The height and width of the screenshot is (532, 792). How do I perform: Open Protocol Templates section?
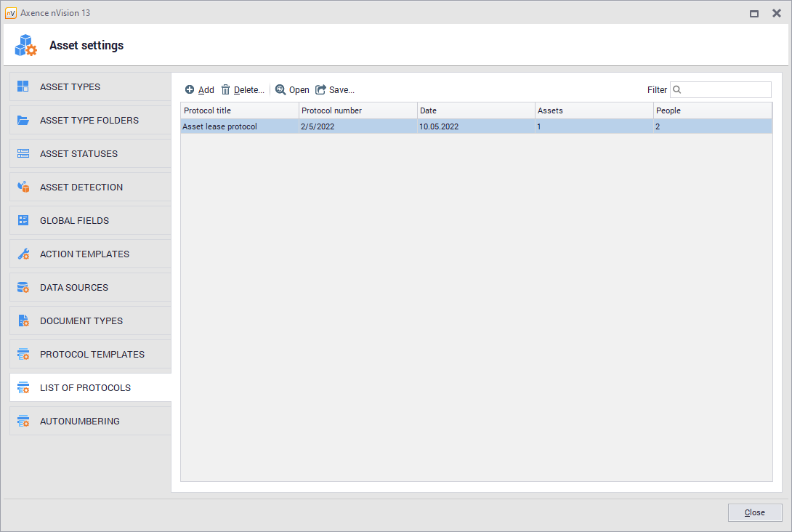[x=92, y=355]
